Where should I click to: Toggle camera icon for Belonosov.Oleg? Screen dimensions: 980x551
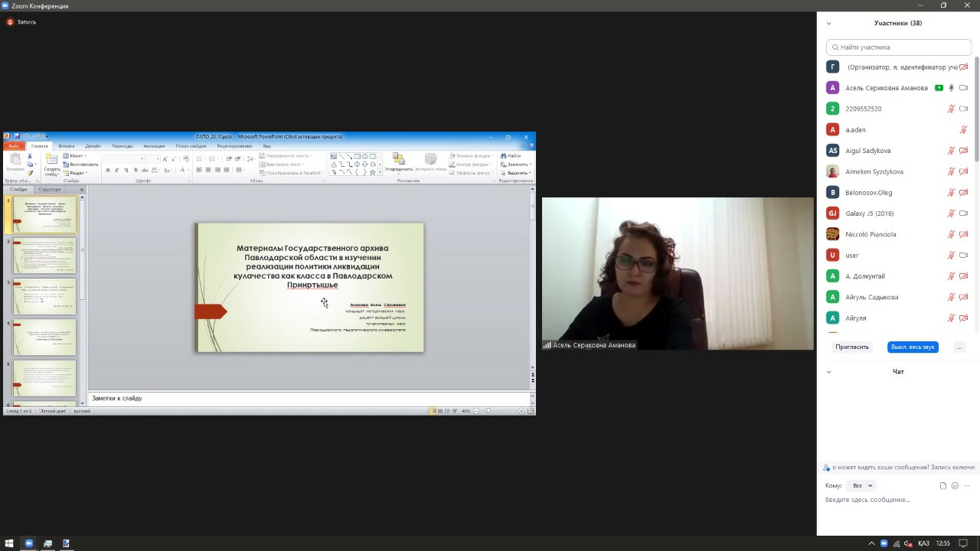coord(964,193)
